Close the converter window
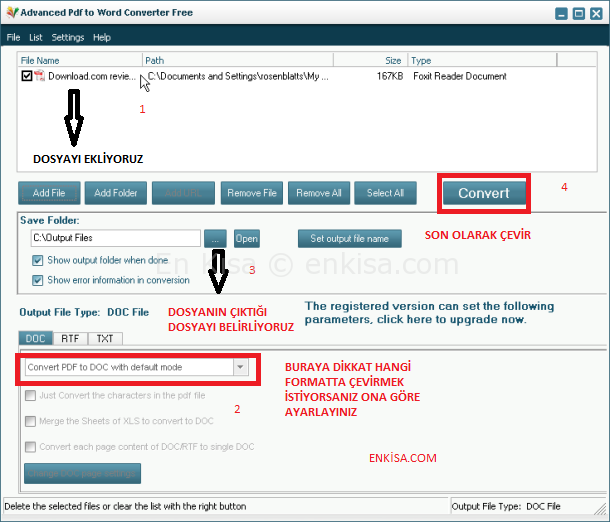Viewport: 610px width, 522px height. pyautogui.click(x=596, y=14)
